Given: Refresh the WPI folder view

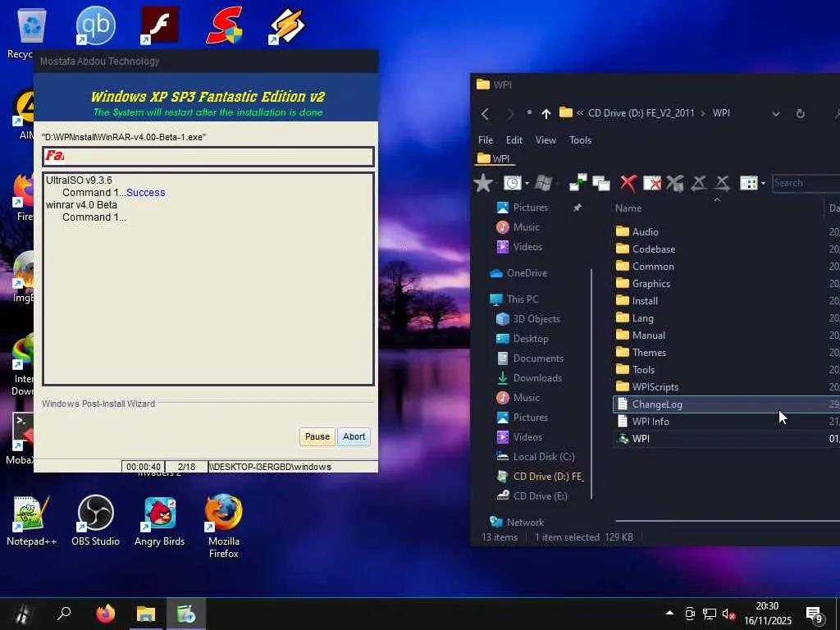Looking at the screenshot, I should 801,113.
